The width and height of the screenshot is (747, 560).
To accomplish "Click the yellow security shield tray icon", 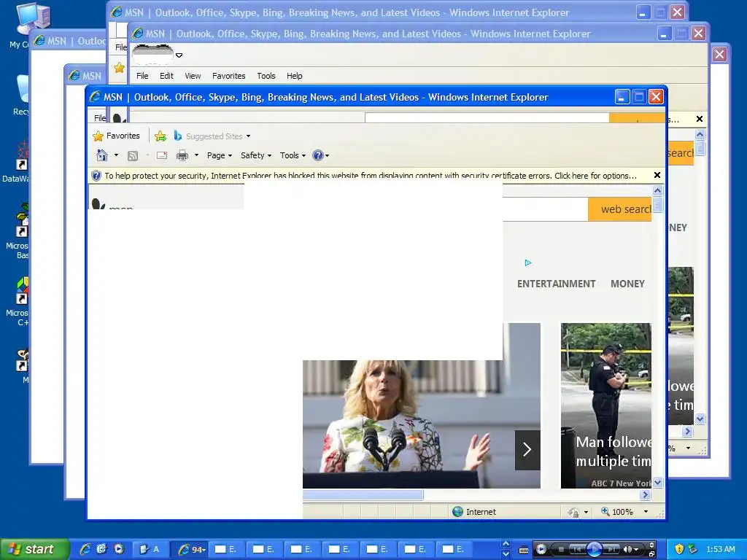I will pos(679,549).
